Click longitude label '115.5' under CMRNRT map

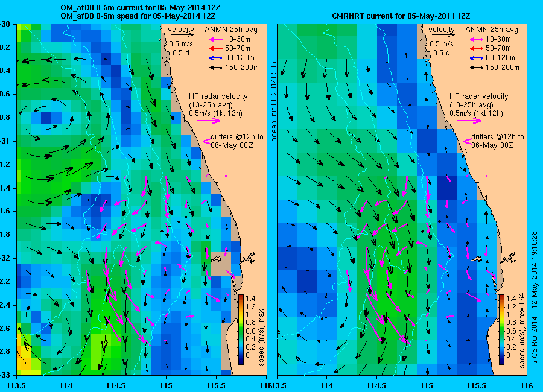coord(477,385)
